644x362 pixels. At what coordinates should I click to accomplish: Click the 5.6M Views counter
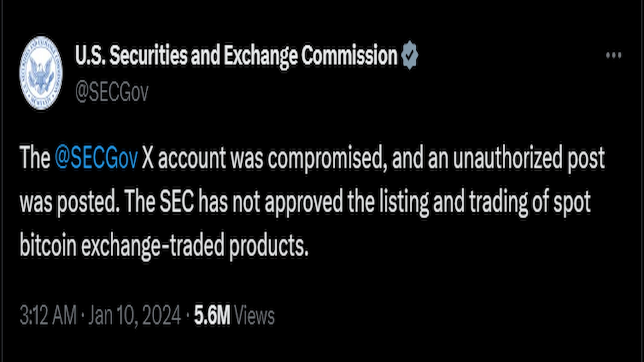point(233,315)
